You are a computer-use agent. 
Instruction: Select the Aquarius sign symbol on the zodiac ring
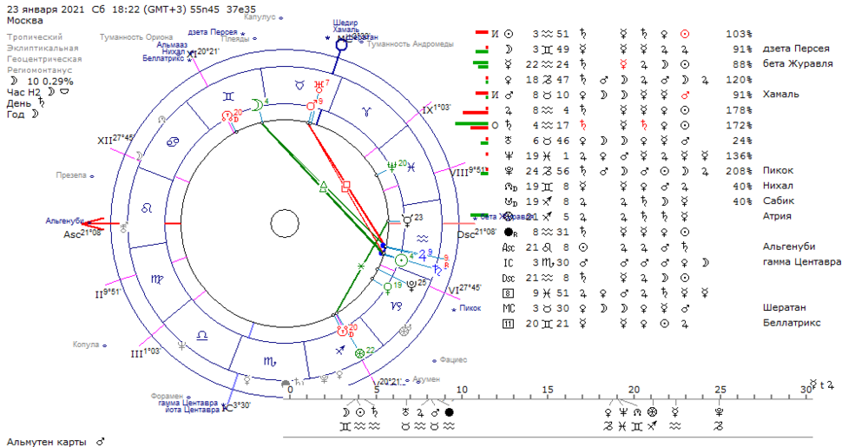423,238
